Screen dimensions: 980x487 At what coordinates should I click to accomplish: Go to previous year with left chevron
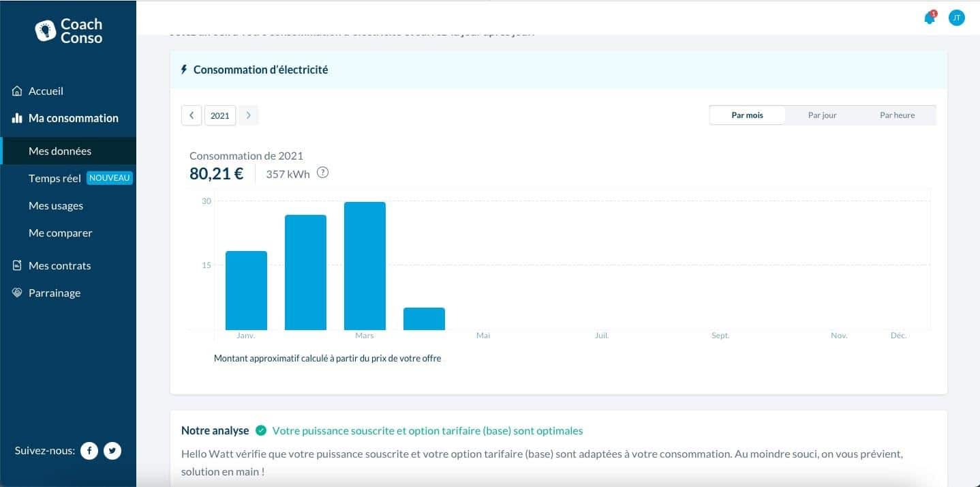(192, 115)
